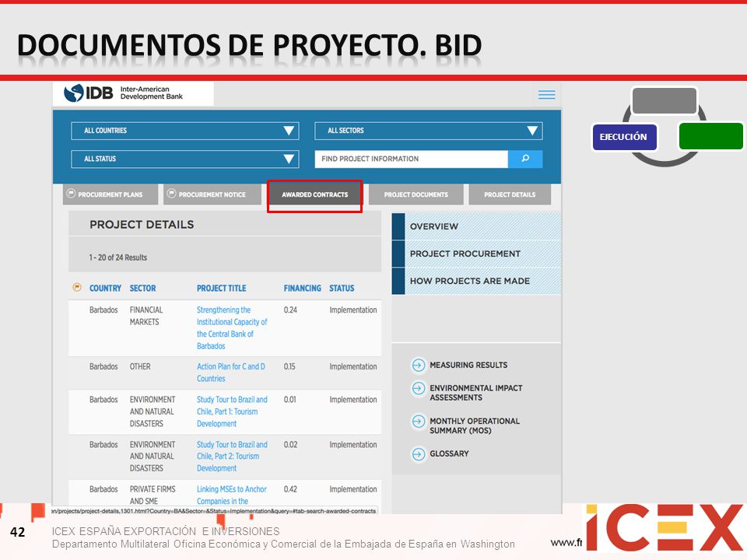
Task: Switch to the Procurement Notice tab
Action: coord(212,194)
